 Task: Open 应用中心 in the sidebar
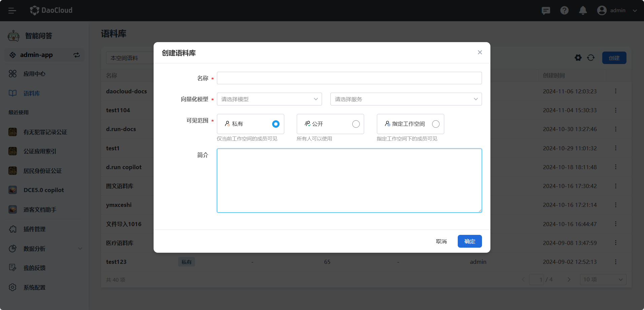34,74
